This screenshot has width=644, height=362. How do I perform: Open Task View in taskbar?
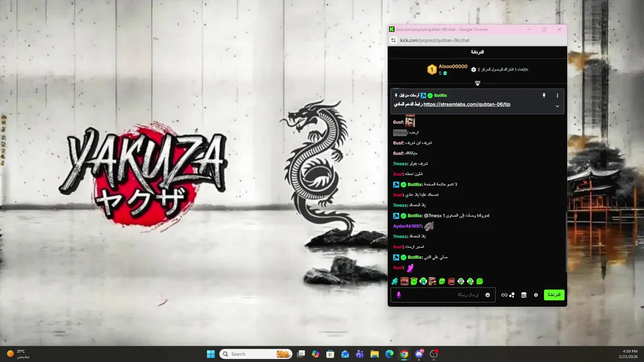pos(301,354)
